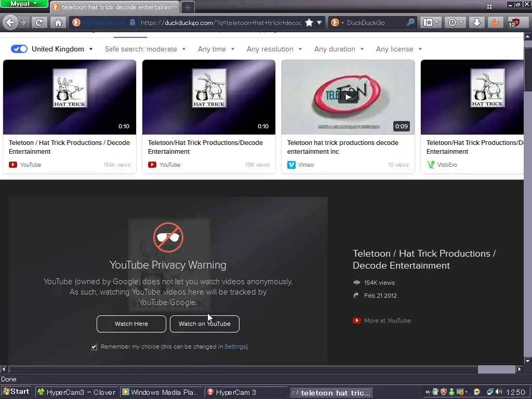Select the teletoon hat trick browser tab

coord(115,7)
